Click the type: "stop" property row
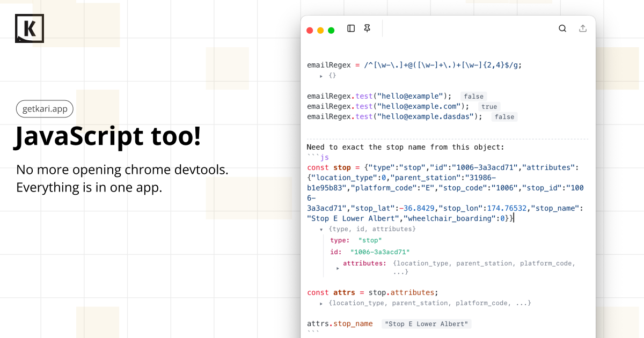644x338 pixels. click(356, 240)
